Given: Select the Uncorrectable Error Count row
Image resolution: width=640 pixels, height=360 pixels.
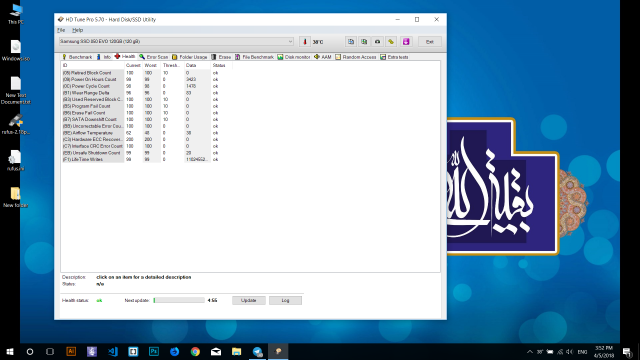Looking at the screenshot, I should click(x=141, y=126).
